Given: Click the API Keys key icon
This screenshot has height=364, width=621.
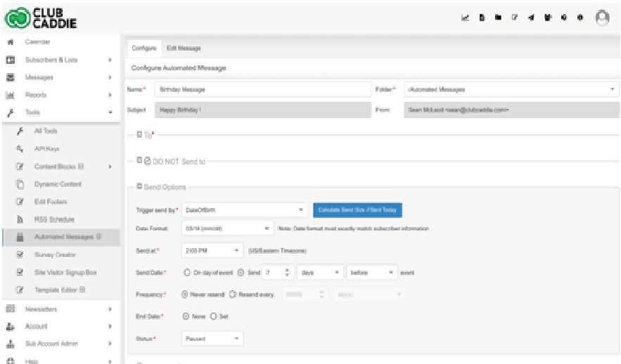Looking at the screenshot, I should pos(20,149).
